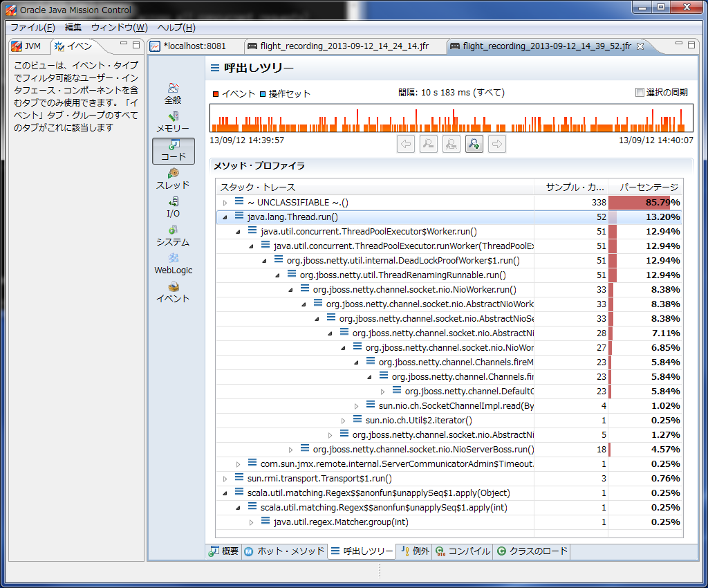708x588 pixels.
Task: Click the frame icon of UNCLASSIFIABLE row
Action: (x=239, y=201)
